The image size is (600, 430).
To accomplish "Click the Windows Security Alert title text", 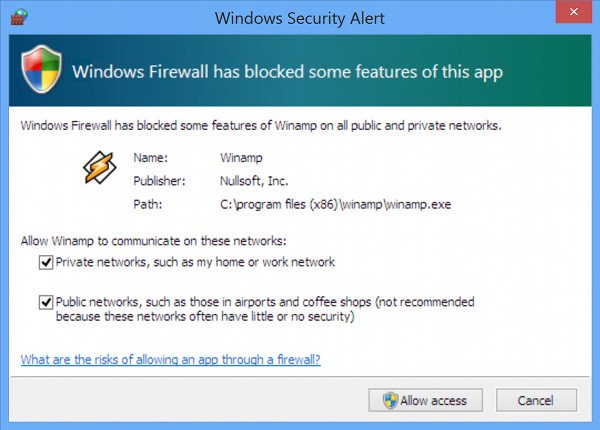I will (299, 16).
